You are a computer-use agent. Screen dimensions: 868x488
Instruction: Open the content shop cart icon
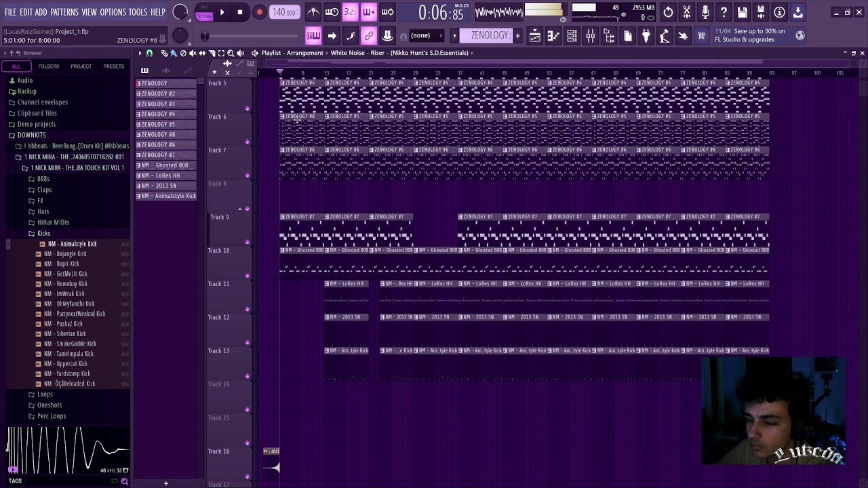(701, 36)
